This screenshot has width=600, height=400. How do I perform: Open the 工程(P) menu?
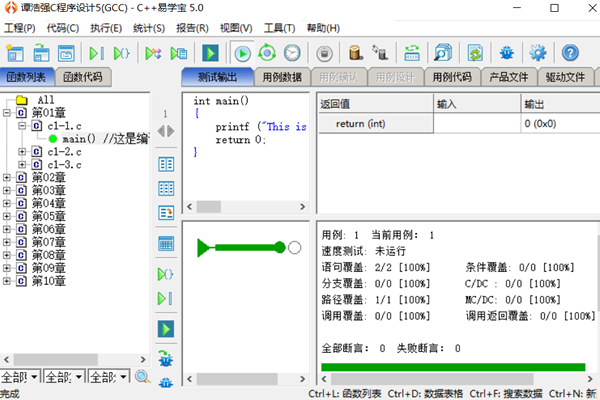(20, 28)
